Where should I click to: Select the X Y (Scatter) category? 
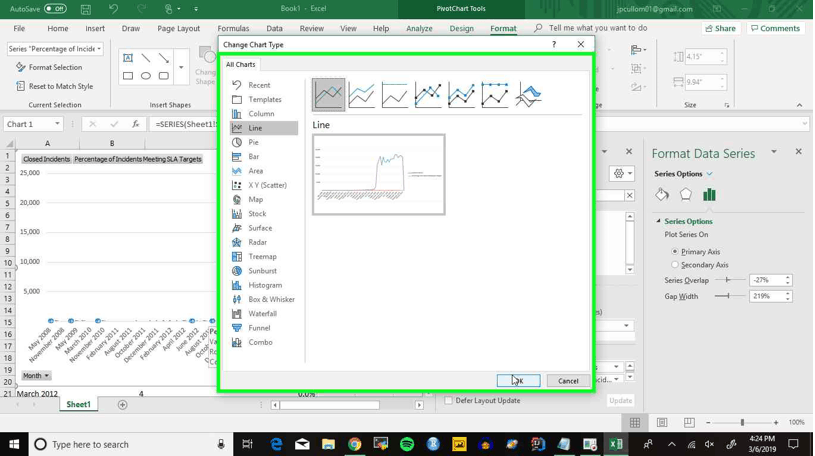point(264,185)
